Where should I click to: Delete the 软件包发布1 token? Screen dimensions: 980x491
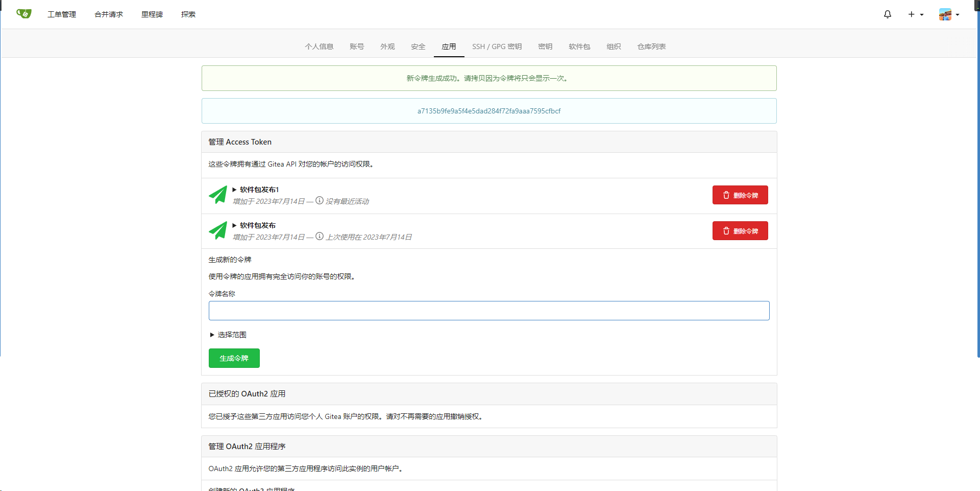(740, 195)
